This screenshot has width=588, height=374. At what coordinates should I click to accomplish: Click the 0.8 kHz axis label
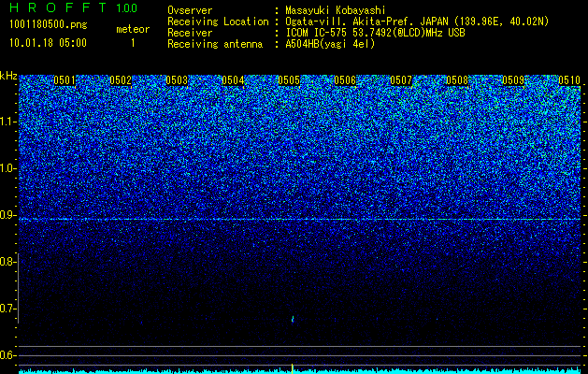[x=8, y=262]
